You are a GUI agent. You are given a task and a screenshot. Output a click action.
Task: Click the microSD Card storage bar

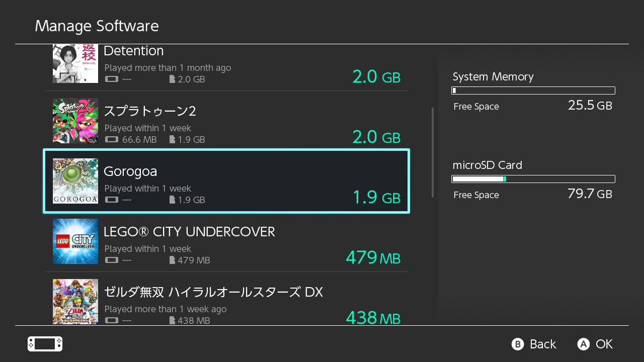tap(533, 179)
